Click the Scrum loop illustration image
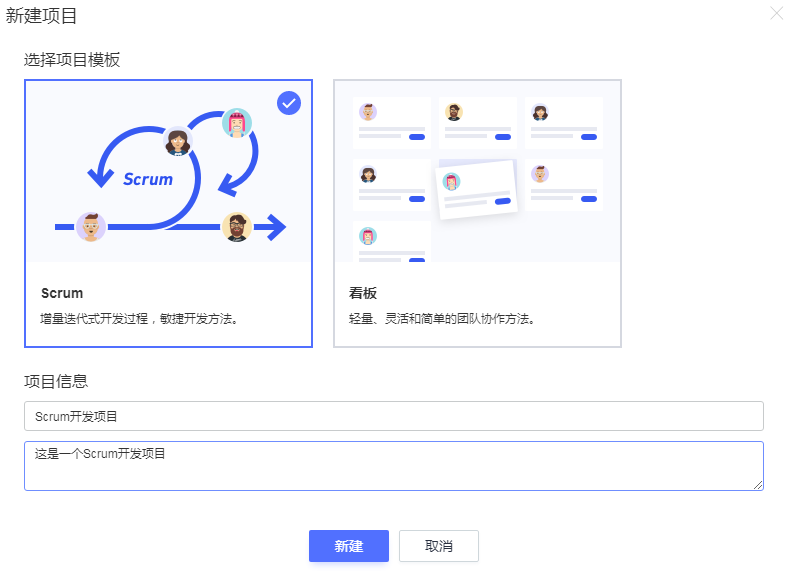 click(x=169, y=171)
